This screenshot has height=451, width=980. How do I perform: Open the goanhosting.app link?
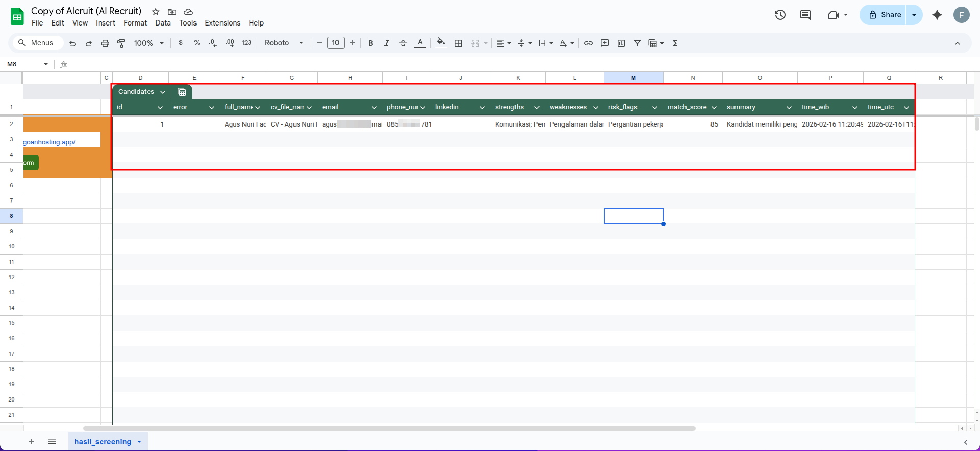point(49,142)
